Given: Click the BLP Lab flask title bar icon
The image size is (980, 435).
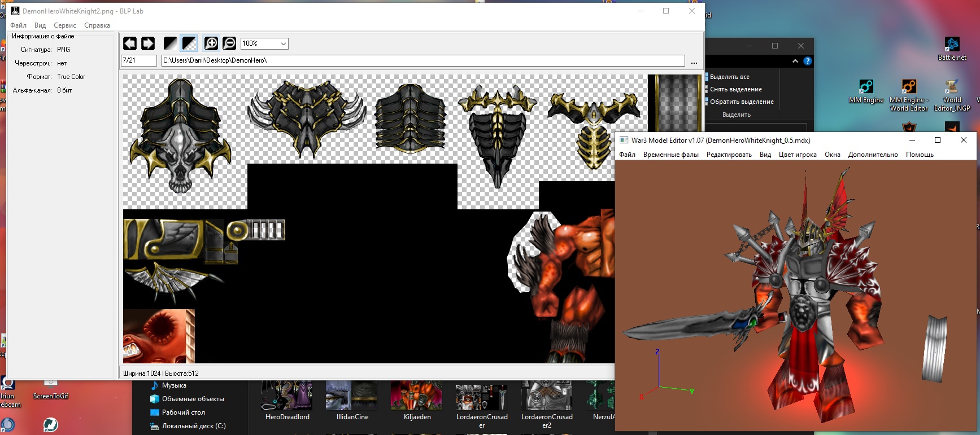Looking at the screenshot, I should coord(15,11).
